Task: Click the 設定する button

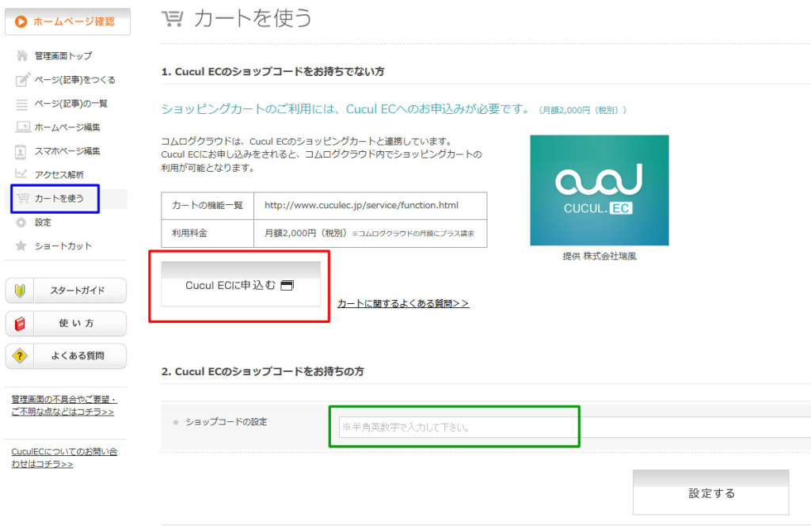Action: (711, 492)
